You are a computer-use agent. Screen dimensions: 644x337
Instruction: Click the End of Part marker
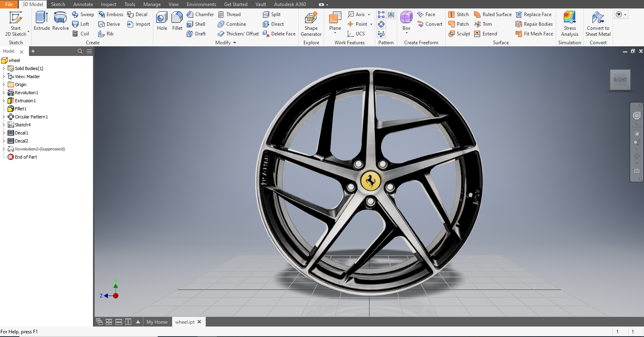pyautogui.click(x=26, y=157)
